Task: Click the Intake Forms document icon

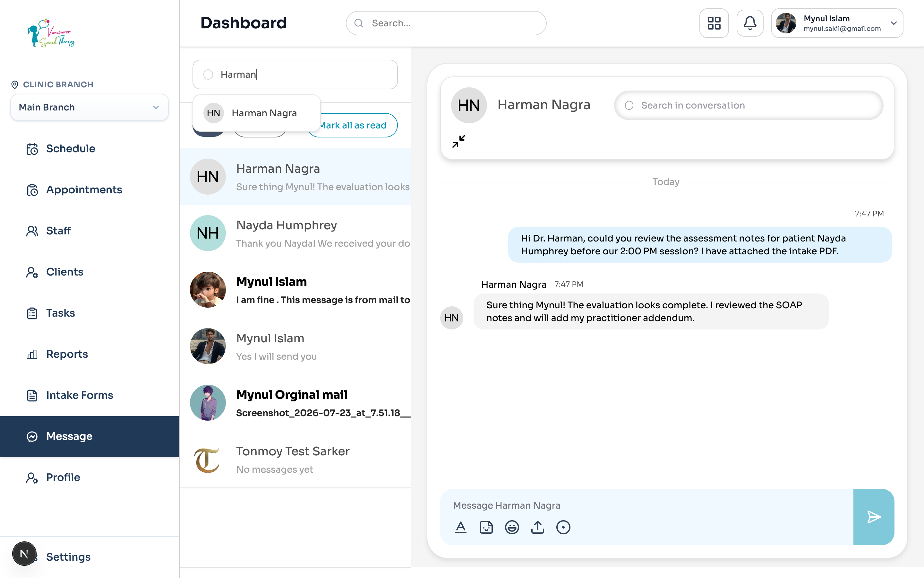Action: coord(32,395)
